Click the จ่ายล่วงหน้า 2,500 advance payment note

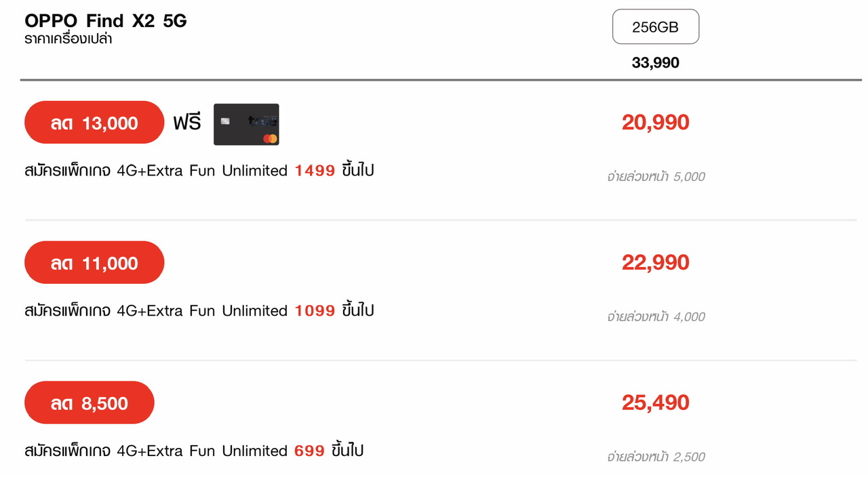pyautogui.click(x=656, y=457)
